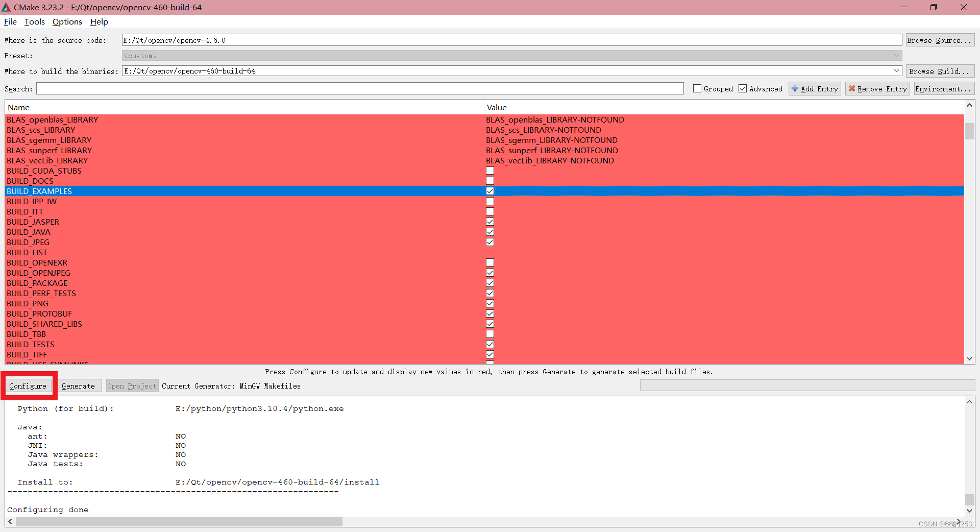This screenshot has height=532, width=980.
Task: Click the cache table vertical scrollbar thumb
Action: click(969, 131)
